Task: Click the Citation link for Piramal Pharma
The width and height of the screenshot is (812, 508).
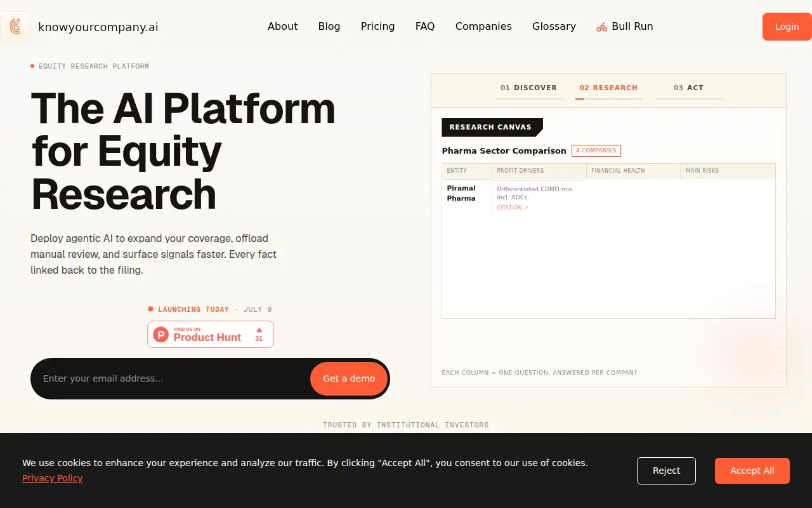Action: point(513,208)
